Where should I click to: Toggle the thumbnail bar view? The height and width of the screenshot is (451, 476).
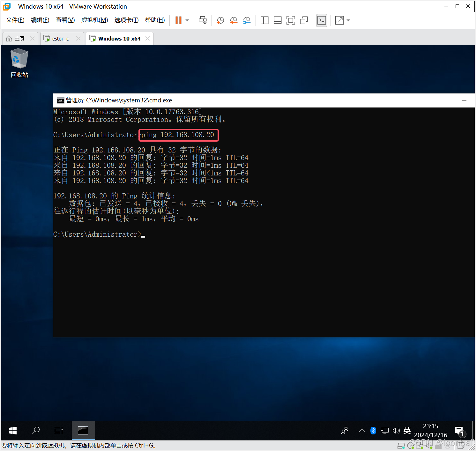pyautogui.click(x=278, y=20)
